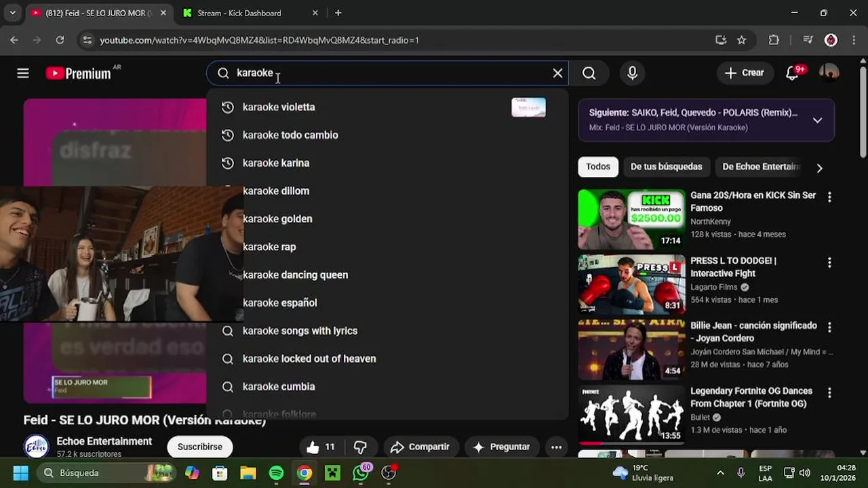This screenshot has height=488, width=868.
Task: Select suggestion karaoke rap
Action: pos(387,247)
